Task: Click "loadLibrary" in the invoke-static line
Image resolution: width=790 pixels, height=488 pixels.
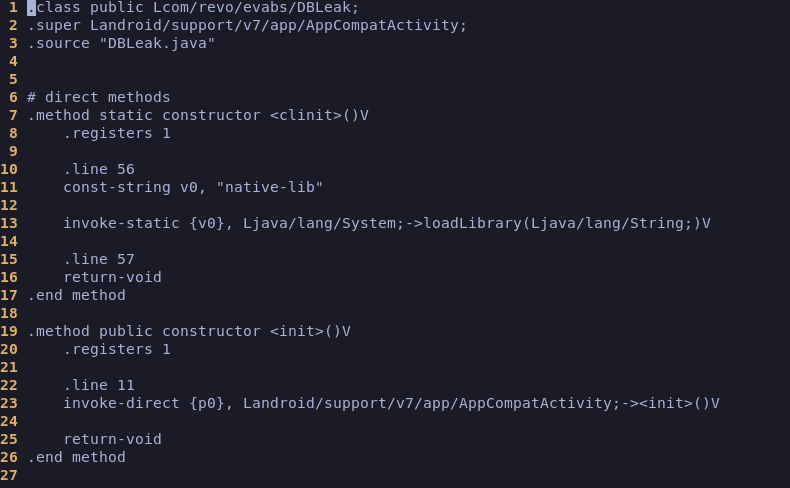Action: tap(472, 223)
